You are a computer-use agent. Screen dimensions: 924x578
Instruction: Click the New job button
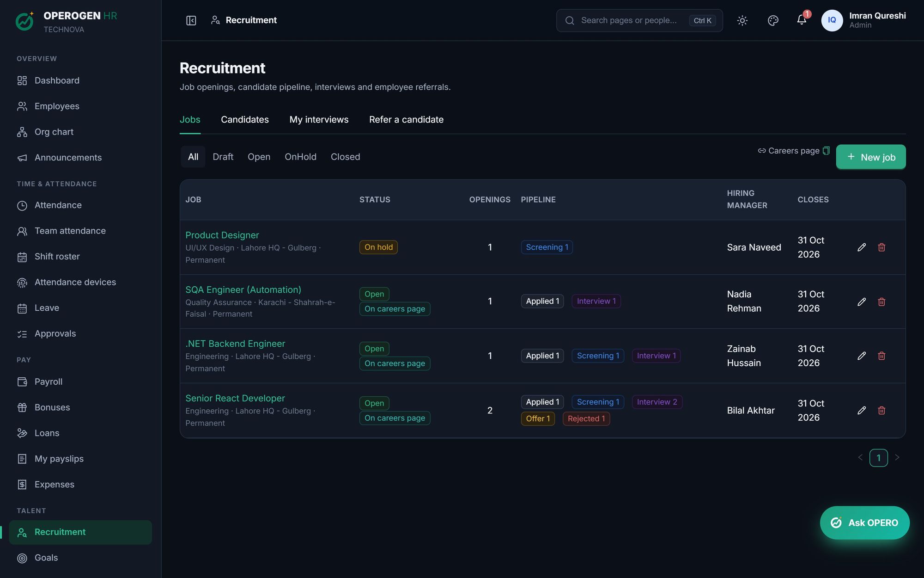(870, 157)
